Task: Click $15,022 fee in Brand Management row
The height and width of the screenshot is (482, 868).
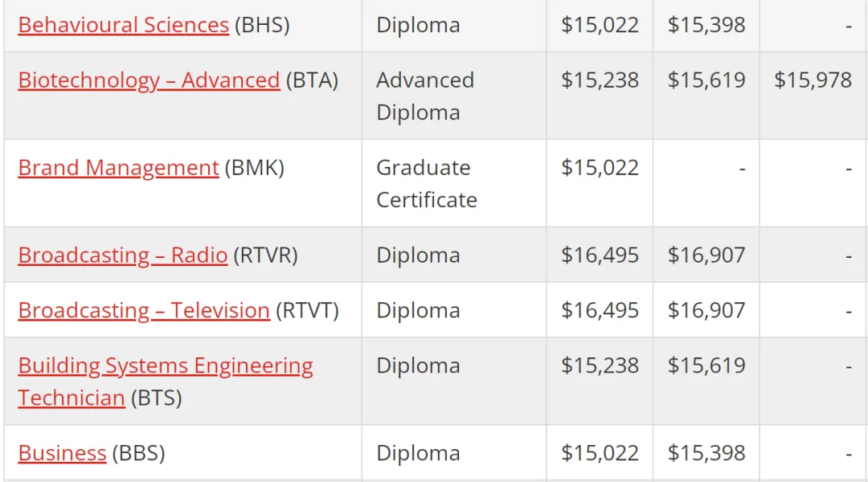Action: (x=600, y=168)
